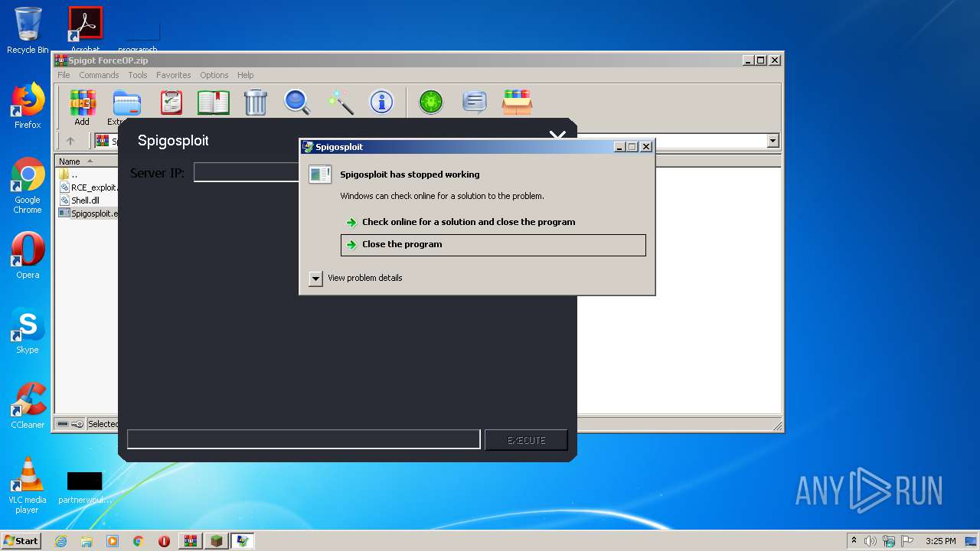Open the Google Chrome desktop shortcut
Viewport: 980px width, 551px height.
pyautogui.click(x=28, y=185)
